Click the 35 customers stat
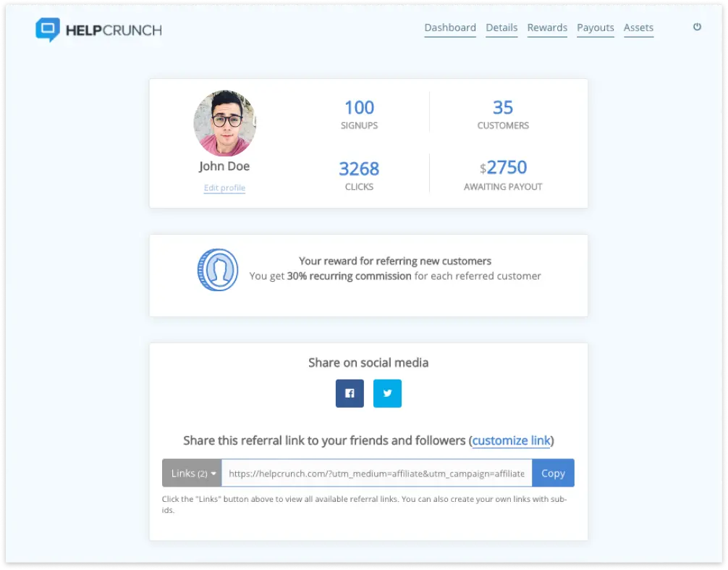Image resolution: width=728 pixels, height=570 pixels. (503, 108)
